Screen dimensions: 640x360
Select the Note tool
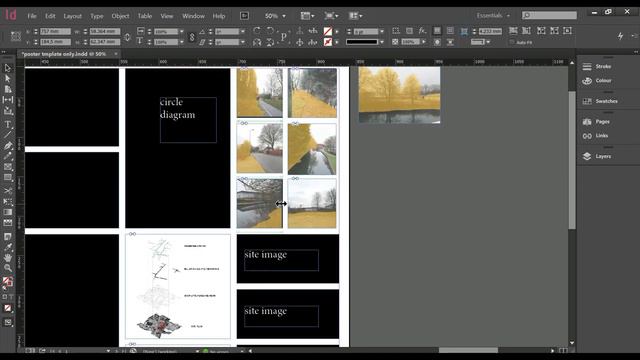point(7,236)
